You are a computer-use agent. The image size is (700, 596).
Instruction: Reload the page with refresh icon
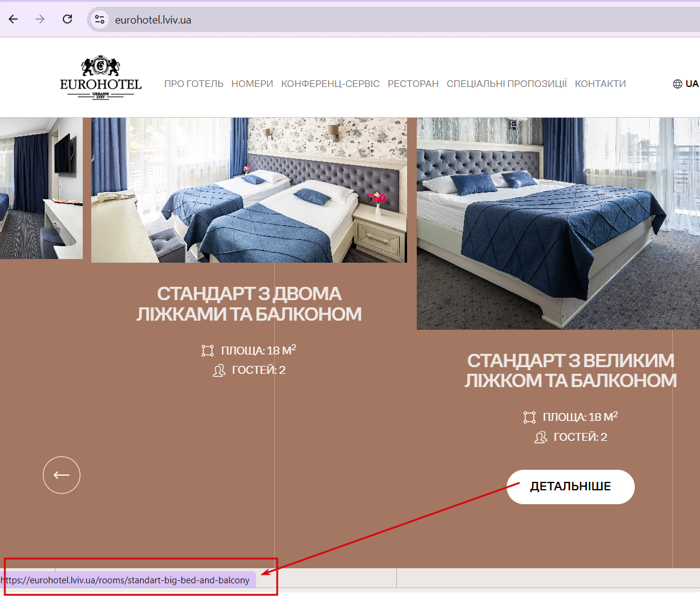68,19
